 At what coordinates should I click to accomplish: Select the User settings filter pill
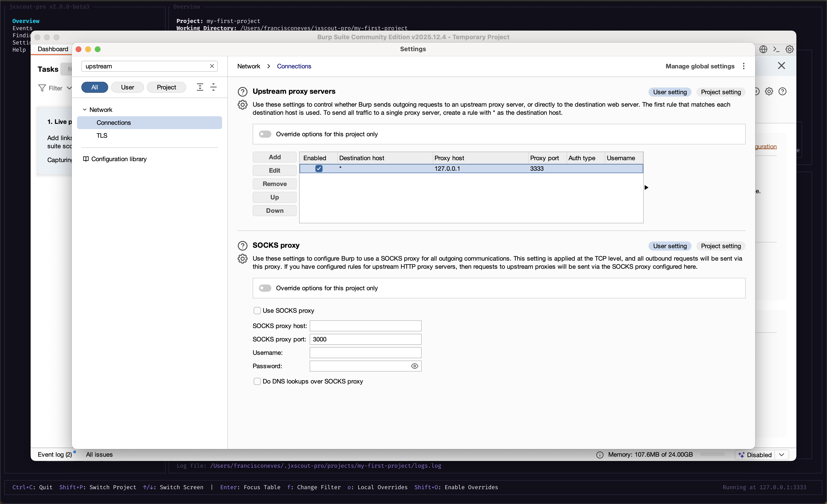[128, 87]
